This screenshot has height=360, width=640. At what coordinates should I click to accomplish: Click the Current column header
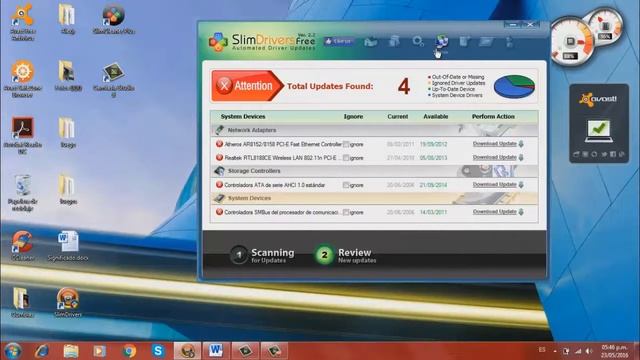click(x=398, y=117)
